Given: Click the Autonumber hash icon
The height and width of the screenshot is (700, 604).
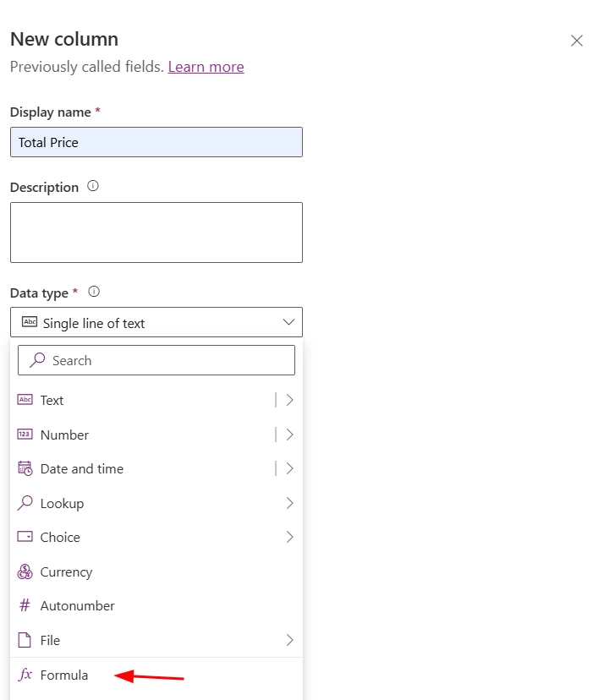Looking at the screenshot, I should click(25, 606).
